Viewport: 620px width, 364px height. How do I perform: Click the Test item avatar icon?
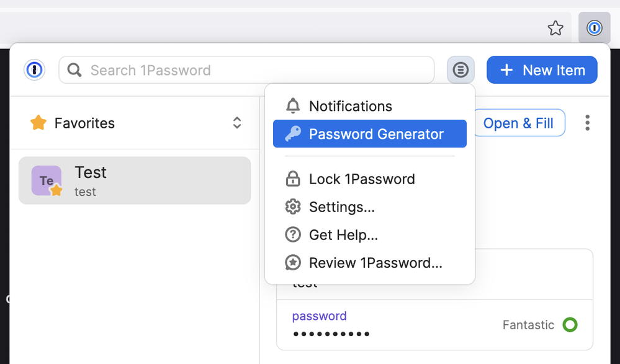[x=47, y=180]
